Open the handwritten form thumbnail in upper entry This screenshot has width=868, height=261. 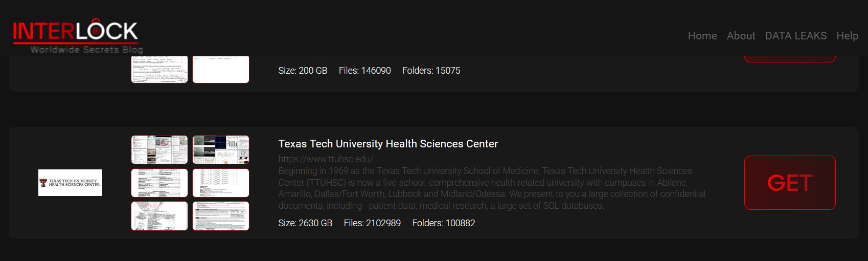[x=159, y=70]
